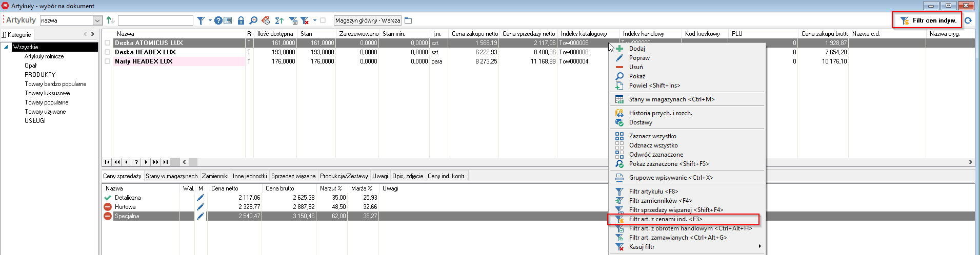The width and height of the screenshot is (980, 255).
Task: Check the box for Deska ATOMICUS LUX
Action: click(x=108, y=43)
